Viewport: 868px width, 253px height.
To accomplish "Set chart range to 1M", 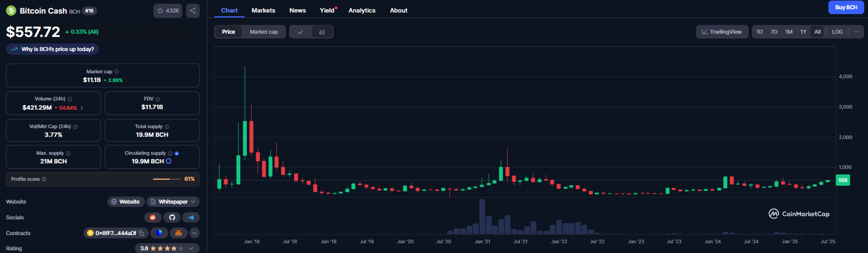I will pyautogui.click(x=789, y=32).
